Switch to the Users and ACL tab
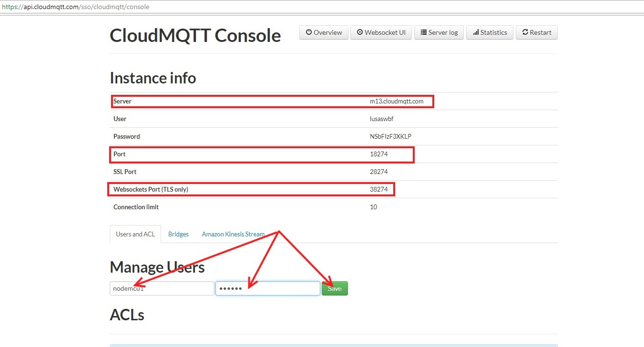644x347 pixels. click(x=135, y=234)
